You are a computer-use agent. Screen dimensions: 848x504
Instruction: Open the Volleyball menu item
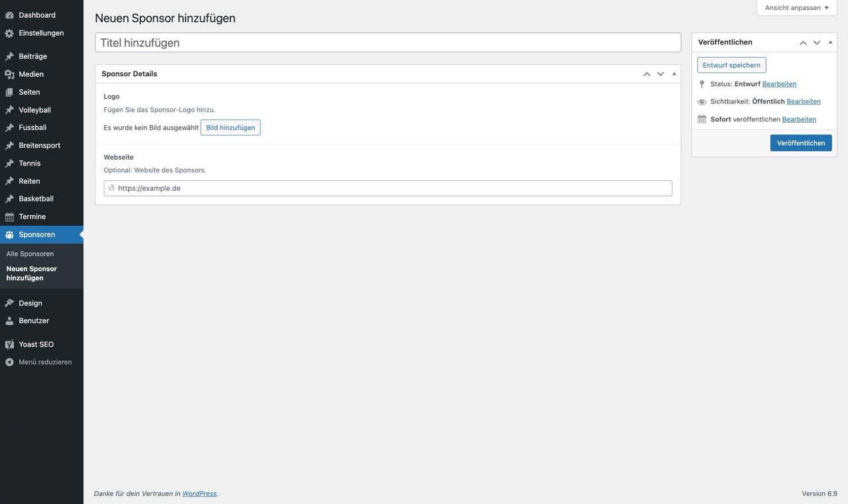point(34,110)
